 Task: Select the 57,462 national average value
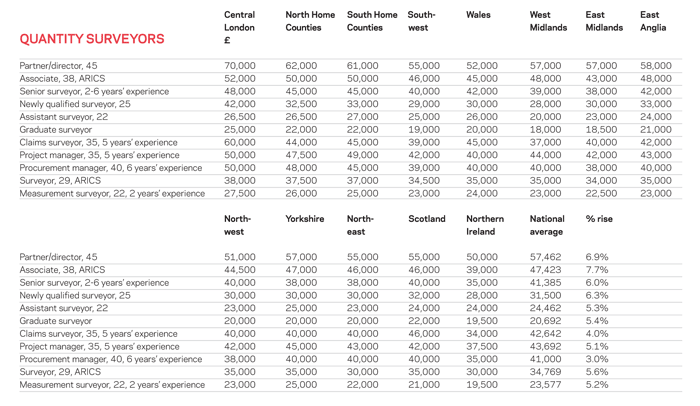click(x=547, y=257)
